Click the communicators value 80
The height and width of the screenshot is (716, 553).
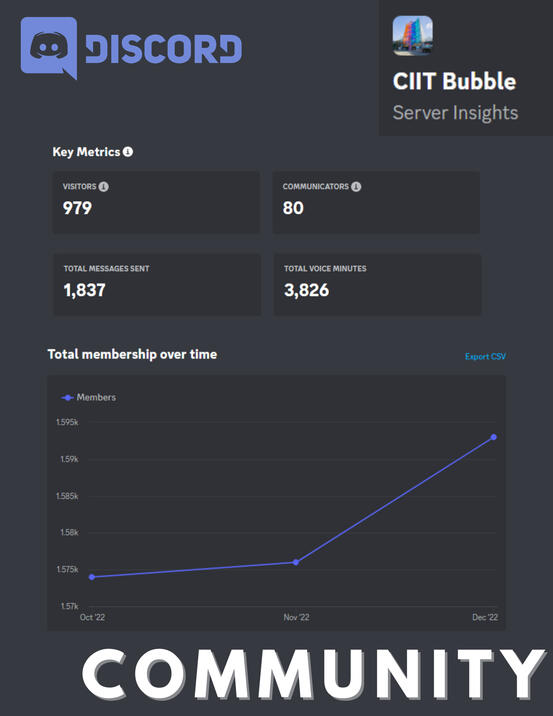pos(293,208)
